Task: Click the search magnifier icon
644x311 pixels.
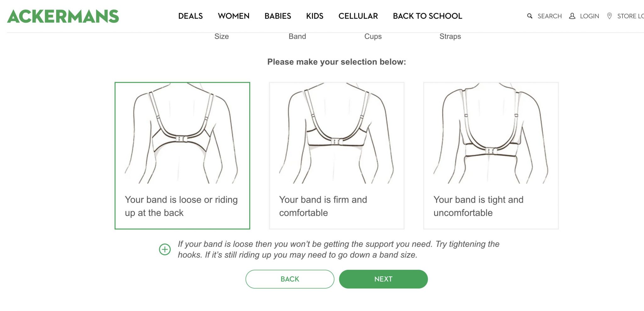Action: click(530, 16)
